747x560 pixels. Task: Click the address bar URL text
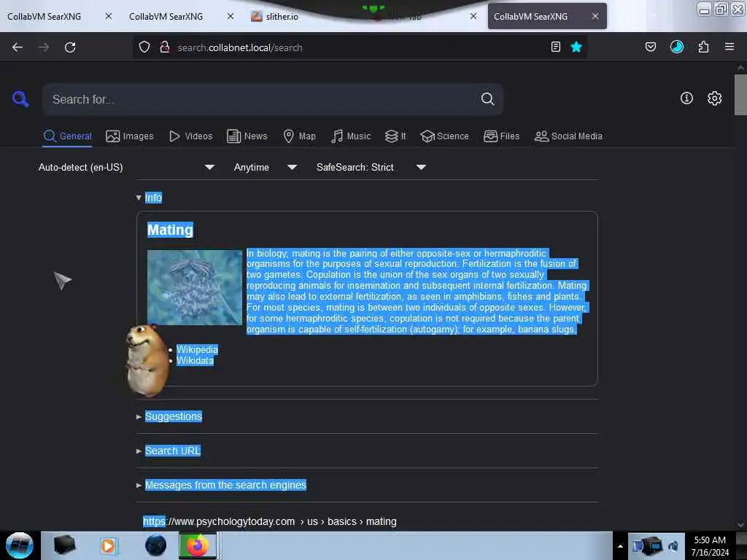[x=239, y=47]
